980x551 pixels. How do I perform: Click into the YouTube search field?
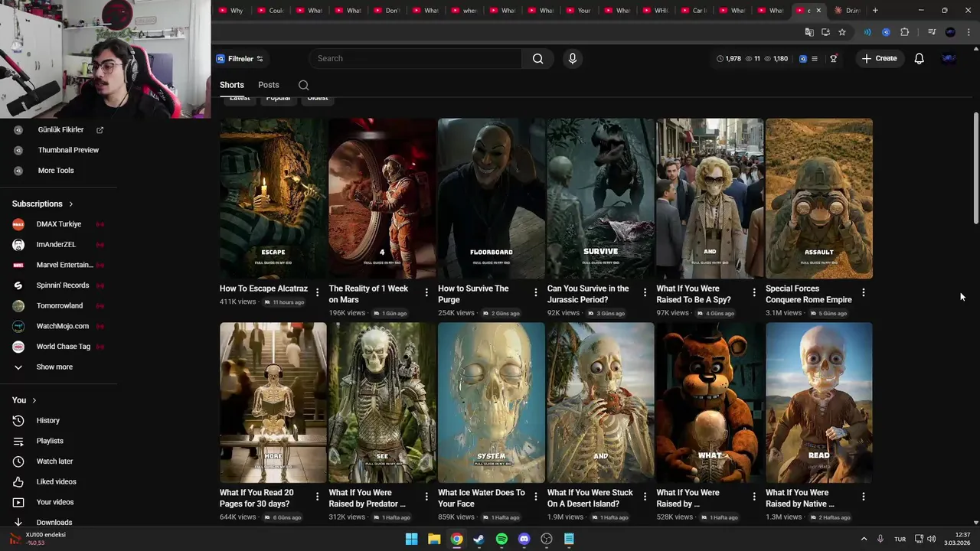[416, 58]
